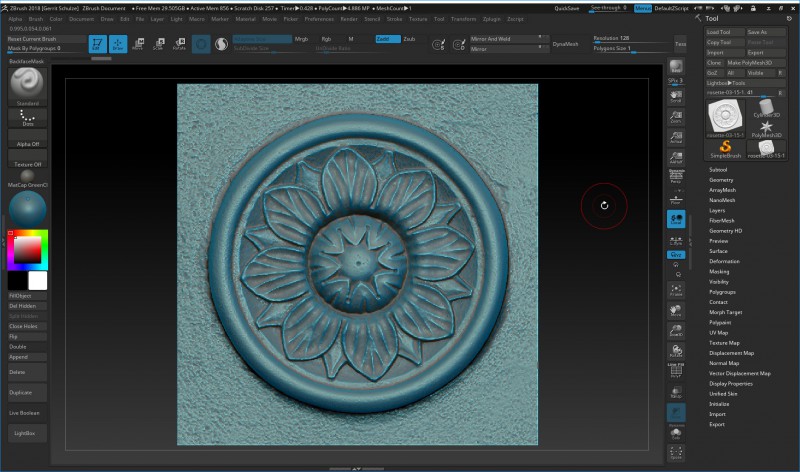The image size is (800, 472).
Task: Expand the Subtool palette section
Action: [718, 169]
